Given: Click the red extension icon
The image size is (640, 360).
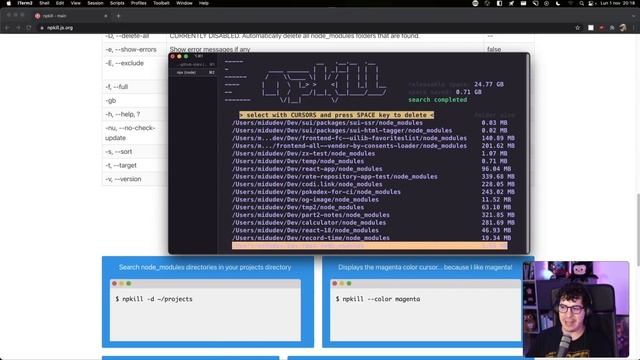Looking at the screenshot, I should tap(601, 28).
